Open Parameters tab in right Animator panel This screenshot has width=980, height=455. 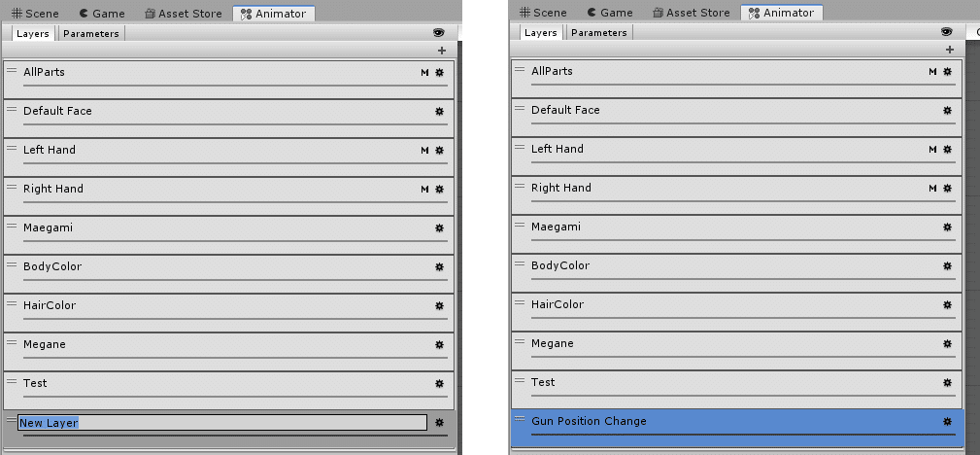599,32
